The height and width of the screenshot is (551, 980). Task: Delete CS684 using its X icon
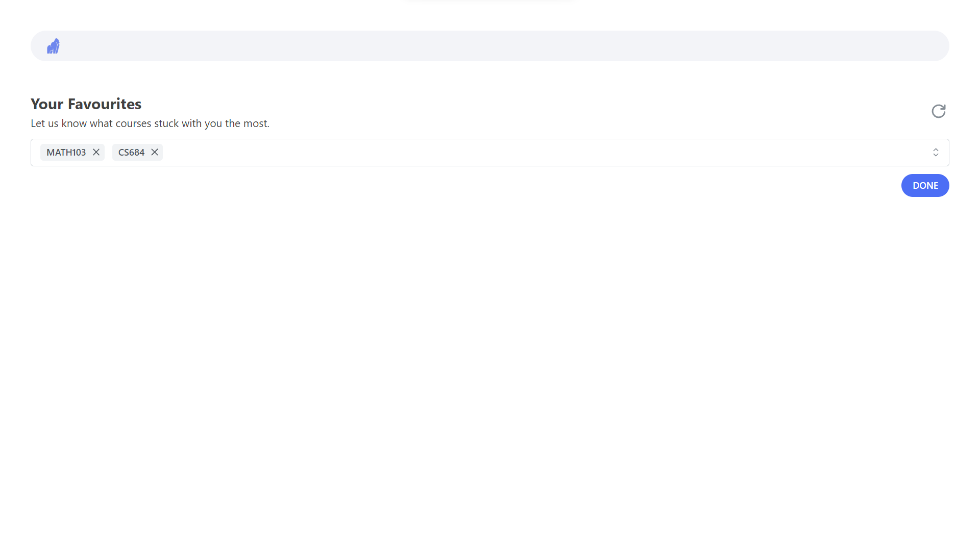154,152
